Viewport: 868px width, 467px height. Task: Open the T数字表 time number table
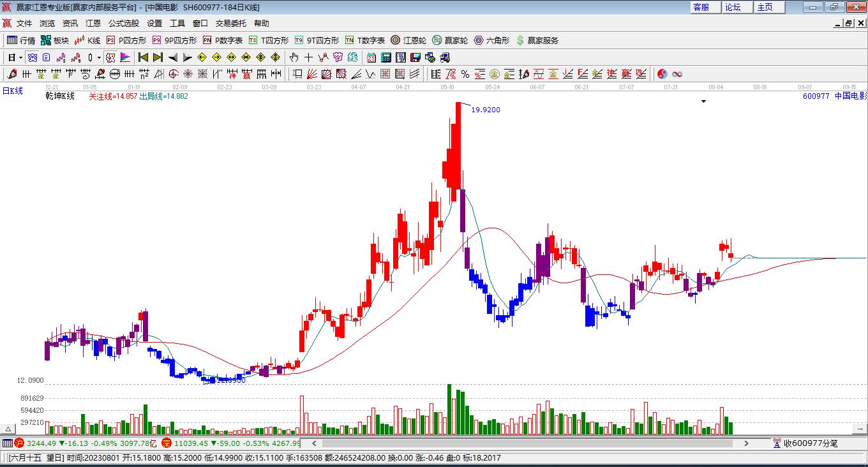click(364, 40)
